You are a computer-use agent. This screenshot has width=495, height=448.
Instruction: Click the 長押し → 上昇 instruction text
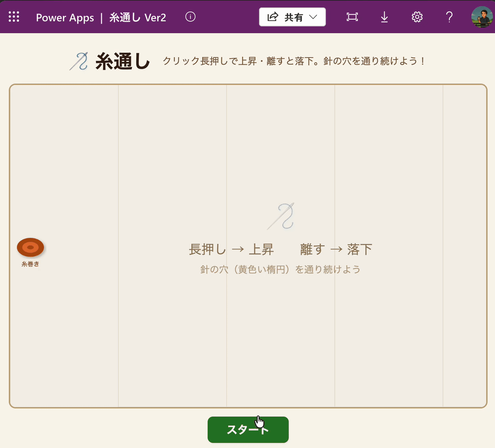(231, 250)
